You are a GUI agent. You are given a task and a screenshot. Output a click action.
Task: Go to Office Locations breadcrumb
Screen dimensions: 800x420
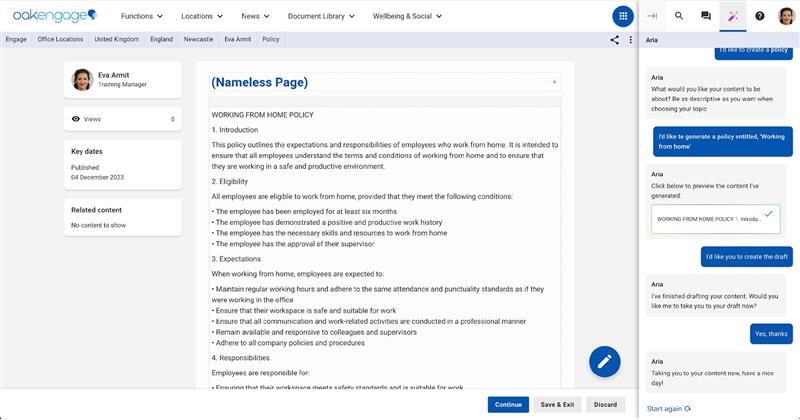(60, 39)
